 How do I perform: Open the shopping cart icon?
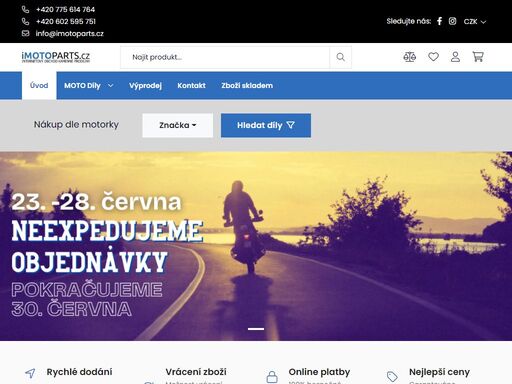[x=478, y=57]
